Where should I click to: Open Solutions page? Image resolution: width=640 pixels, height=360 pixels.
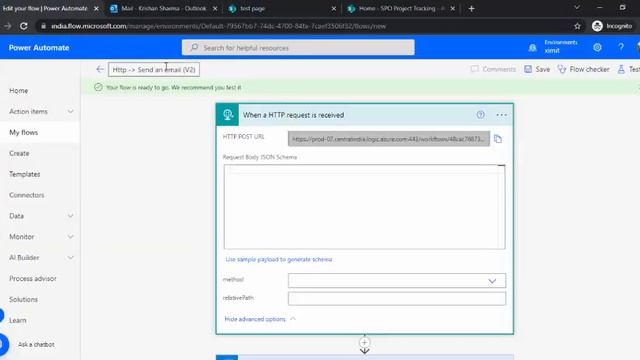point(23,300)
